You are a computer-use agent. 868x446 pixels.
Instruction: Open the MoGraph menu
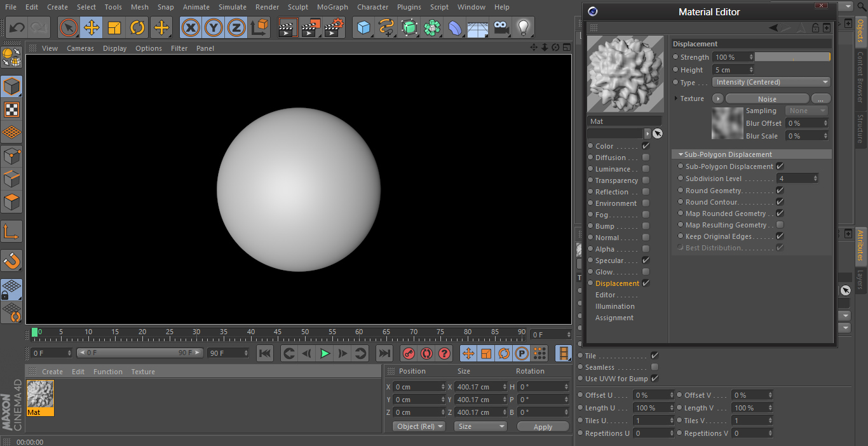point(332,7)
